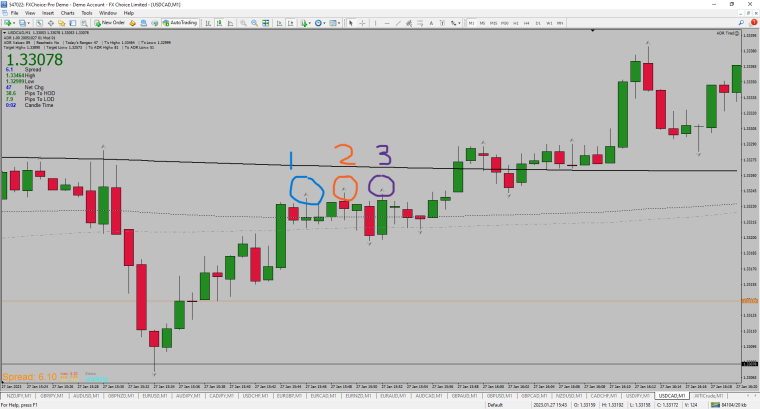This screenshot has width=760, height=409.
Task: Zoom out of the chart
Action: [x=254, y=23]
